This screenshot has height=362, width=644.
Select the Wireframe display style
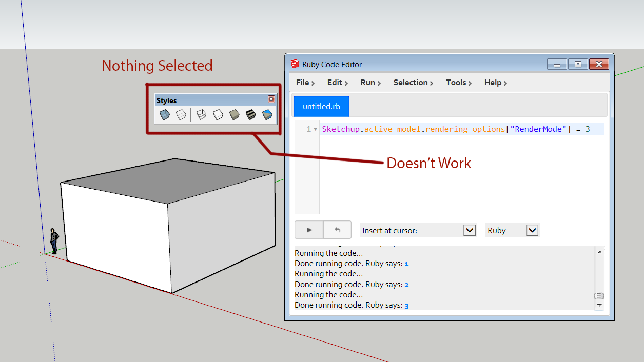(x=200, y=115)
